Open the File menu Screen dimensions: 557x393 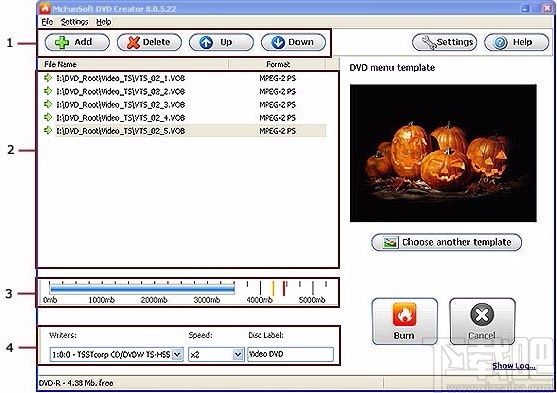click(47, 22)
